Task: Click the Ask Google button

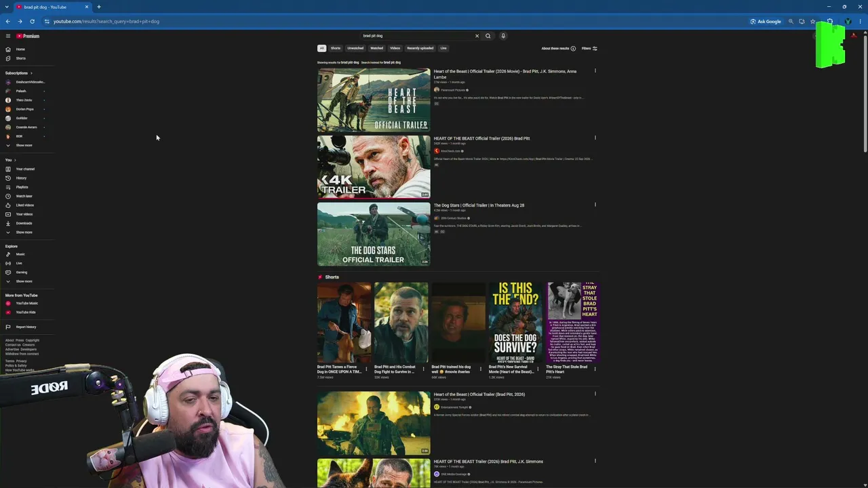Action: 766,21
